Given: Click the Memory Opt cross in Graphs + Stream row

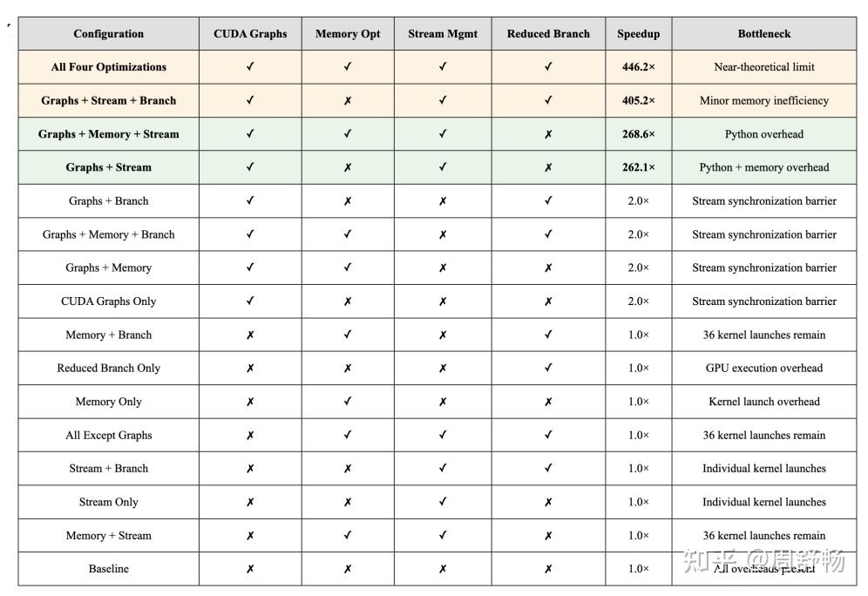Looking at the screenshot, I should coord(348,167).
